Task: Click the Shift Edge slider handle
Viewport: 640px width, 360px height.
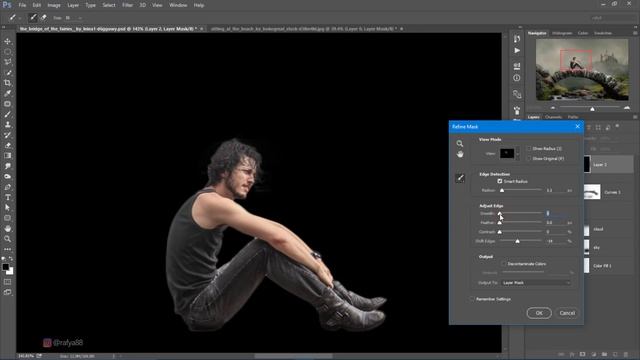Action: 517,241
